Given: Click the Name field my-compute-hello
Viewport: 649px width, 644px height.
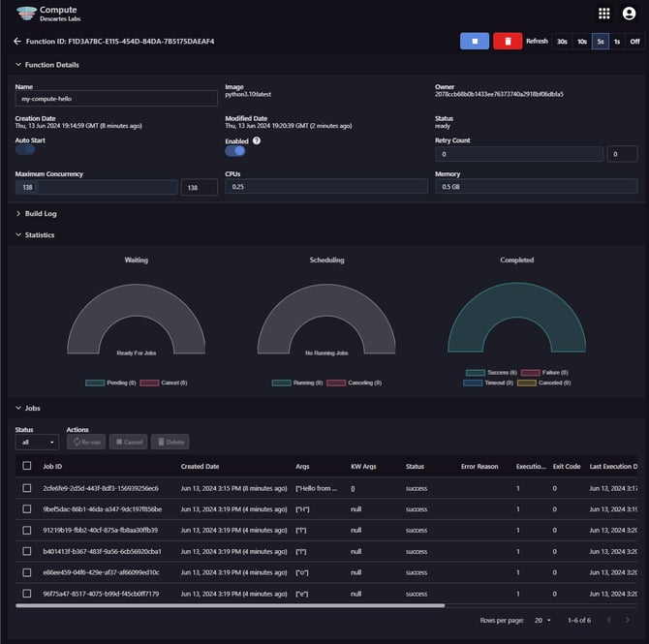Looking at the screenshot, I should (x=116, y=99).
